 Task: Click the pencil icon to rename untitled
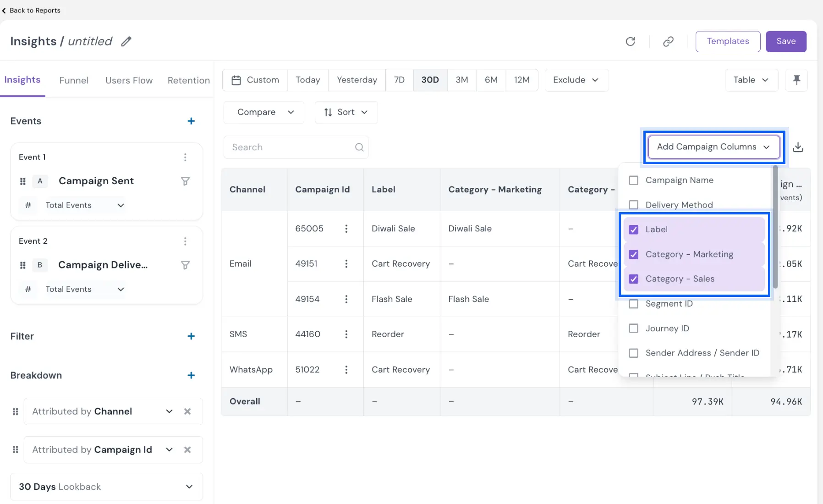tap(126, 42)
